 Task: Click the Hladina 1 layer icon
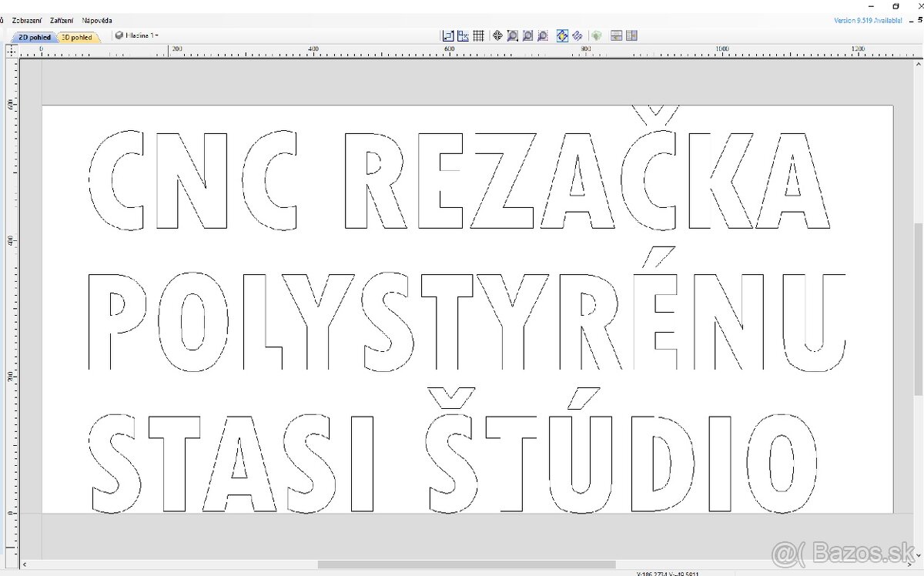pos(119,35)
